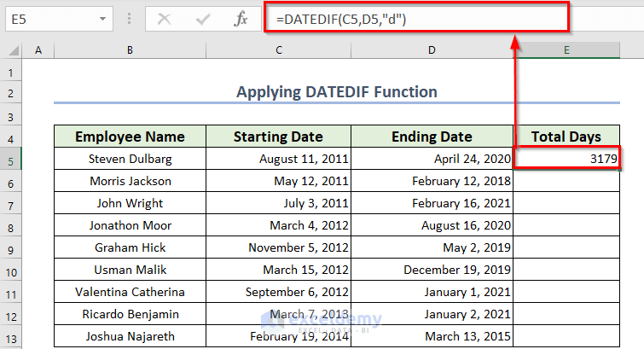This screenshot has height=349, width=644.
Task: Select the March 13, 2015 ending date cell
Action: pos(432,336)
